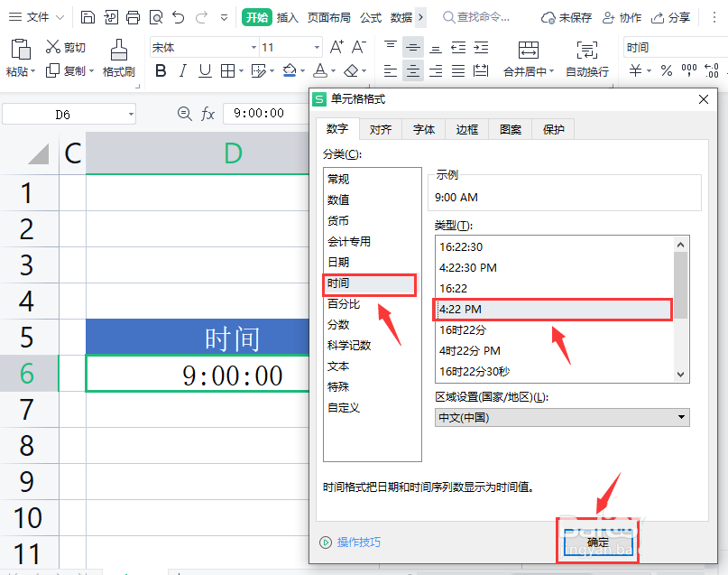The height and width of the screenshot is (575, 728).
Task: Click the 分享 button
Action: click(x=670, y=18)
